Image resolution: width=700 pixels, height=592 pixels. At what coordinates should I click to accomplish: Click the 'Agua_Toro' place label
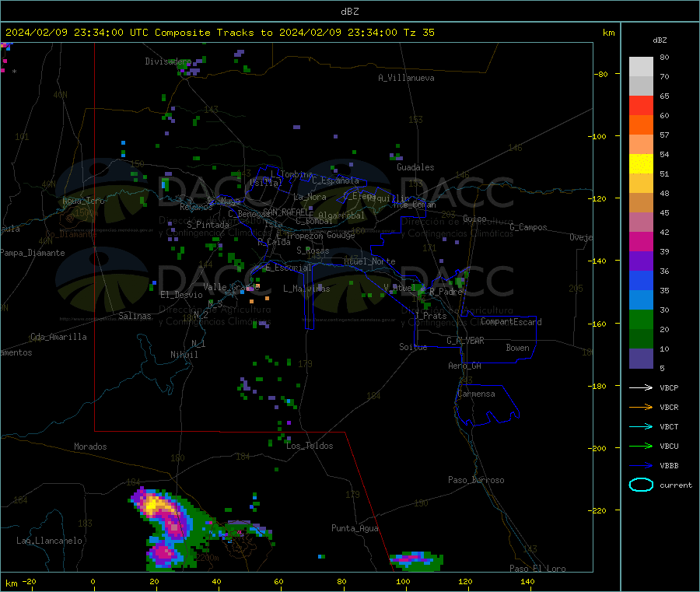tap(83, 201)
